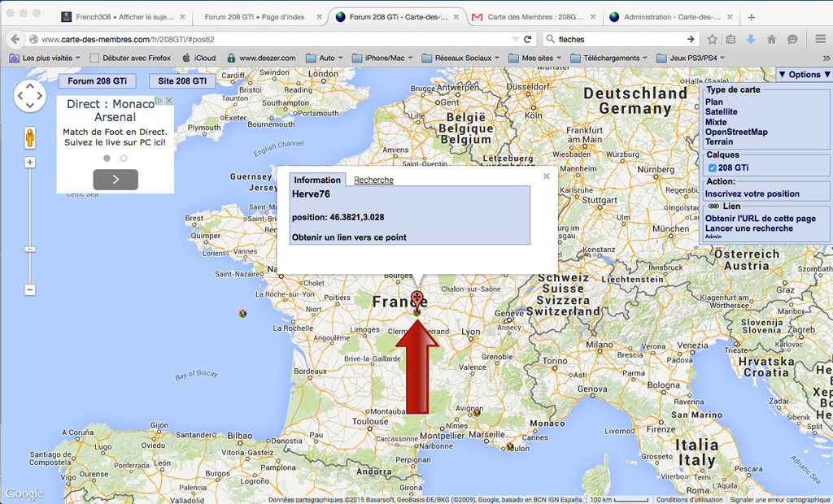Click Lancer une recherche link

coord(749,228)
